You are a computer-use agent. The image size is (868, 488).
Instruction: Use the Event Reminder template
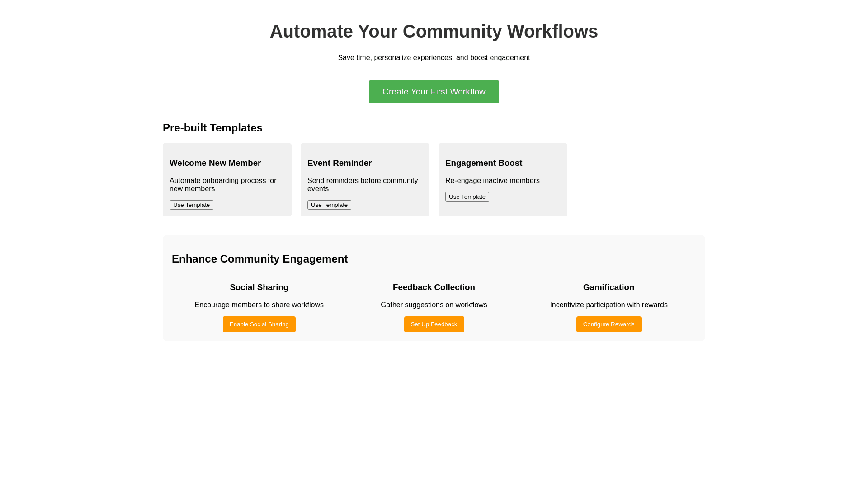[x=329, y=205]
